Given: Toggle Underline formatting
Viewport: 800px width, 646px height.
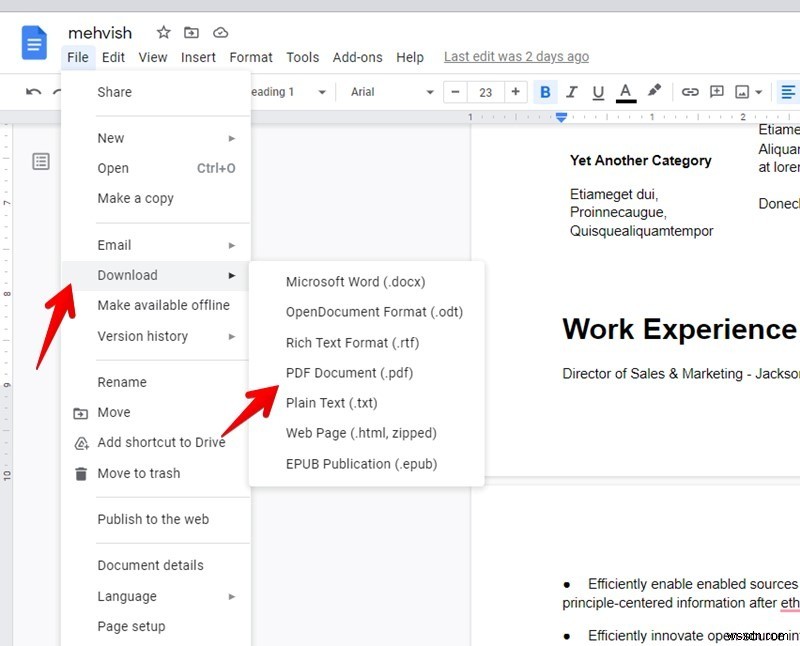Looking at the screenshot, I should click(x=598, y=92).
